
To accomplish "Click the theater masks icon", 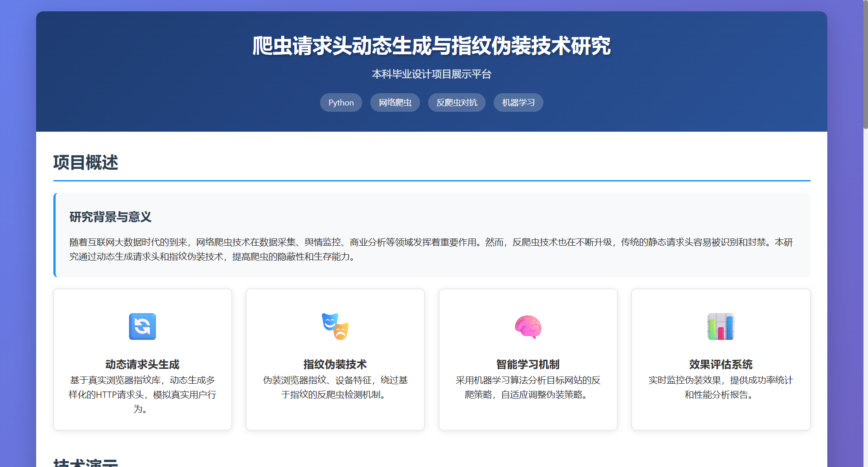I will tap(335, 326).
